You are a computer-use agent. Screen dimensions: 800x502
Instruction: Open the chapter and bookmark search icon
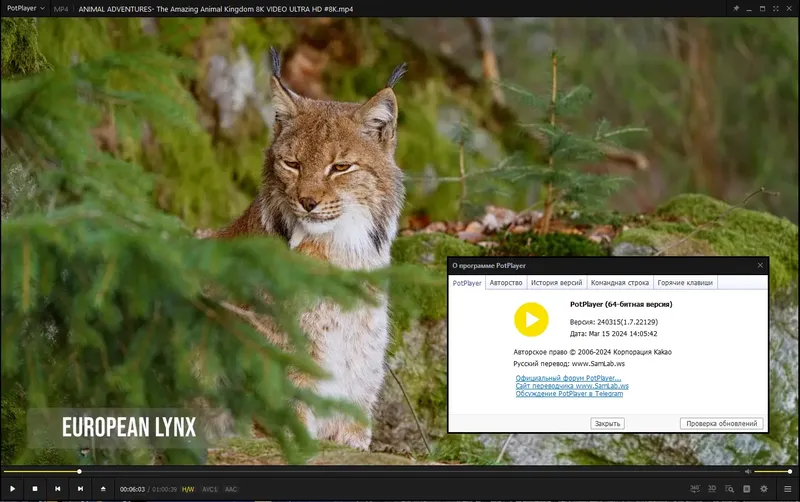[x=730, y=489]
